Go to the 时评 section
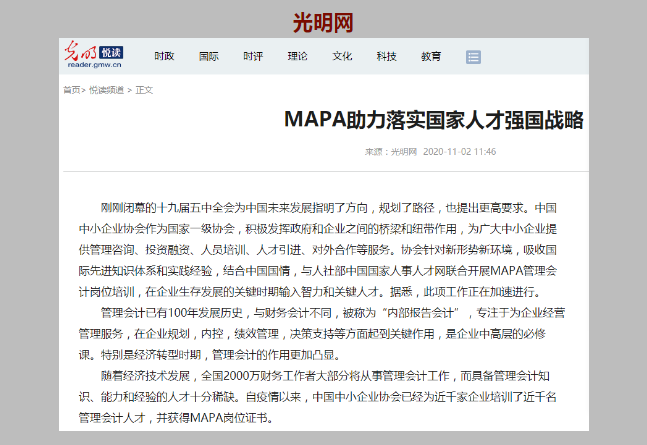Viewport: 647px width, 445px height. point(253,56)
